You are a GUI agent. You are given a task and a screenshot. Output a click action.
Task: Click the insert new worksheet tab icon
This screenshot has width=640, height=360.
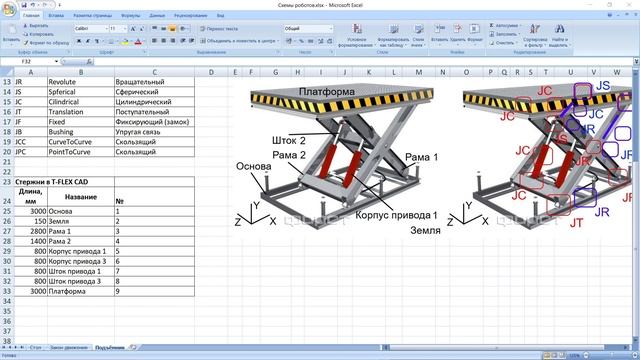pos(133,347)
